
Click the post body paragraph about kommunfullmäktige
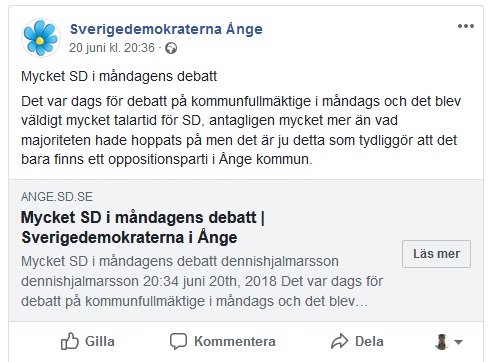(241, 130)
